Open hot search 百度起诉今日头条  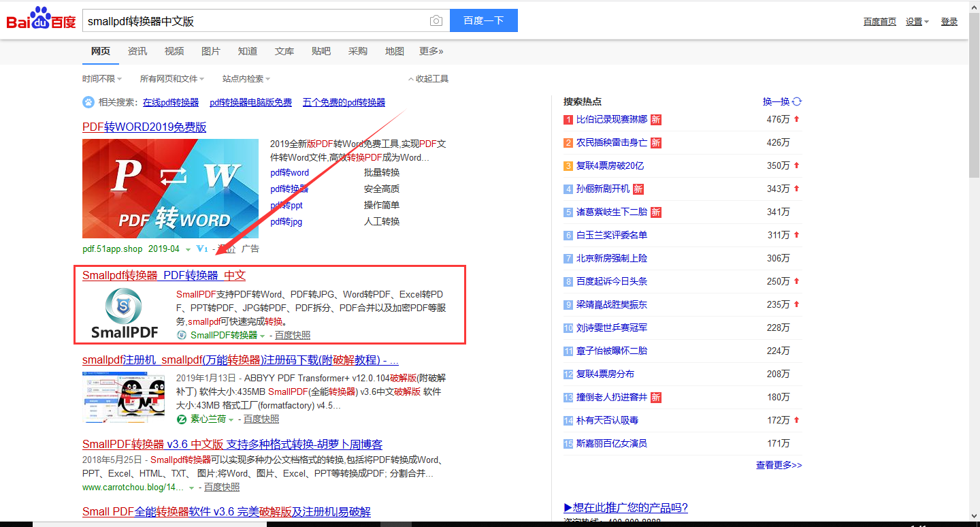point(612,281)
